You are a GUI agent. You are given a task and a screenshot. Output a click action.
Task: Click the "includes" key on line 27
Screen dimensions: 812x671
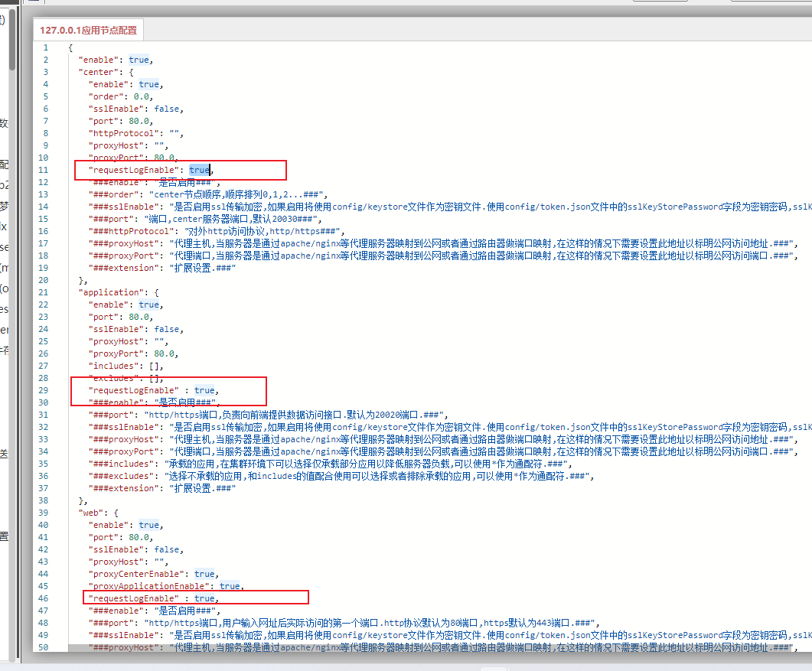[x=113, y=366]
